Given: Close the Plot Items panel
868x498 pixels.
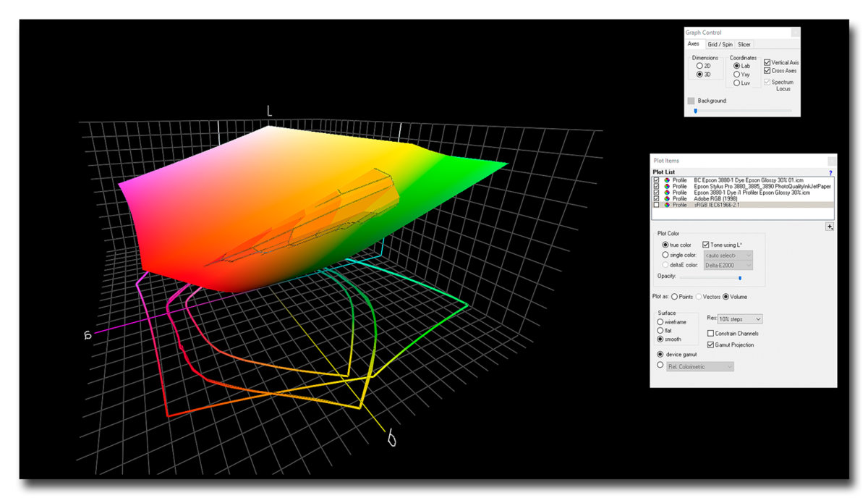Looking at the screenshot, I should click(x=831, y=160).
